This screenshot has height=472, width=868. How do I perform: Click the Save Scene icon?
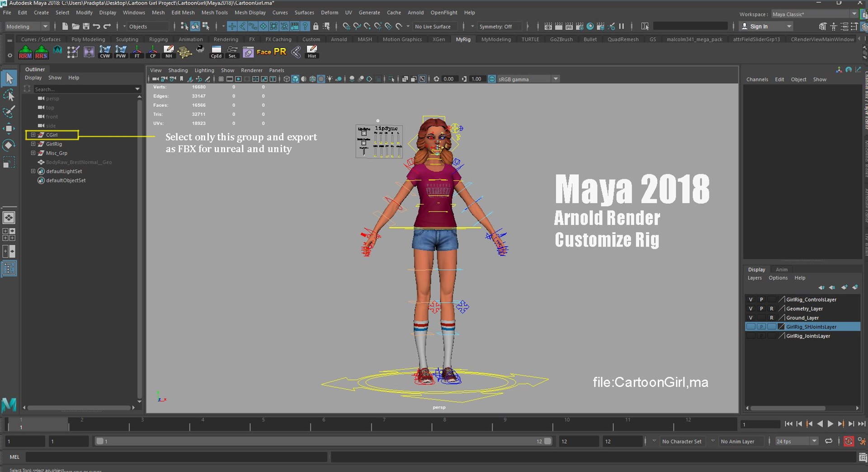click(86, 26)
